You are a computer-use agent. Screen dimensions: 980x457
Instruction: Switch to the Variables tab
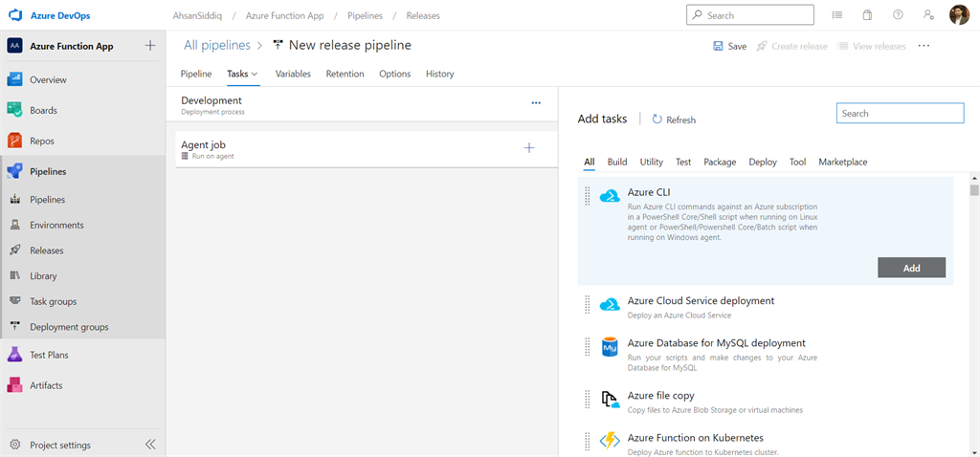tap(293, 74)
